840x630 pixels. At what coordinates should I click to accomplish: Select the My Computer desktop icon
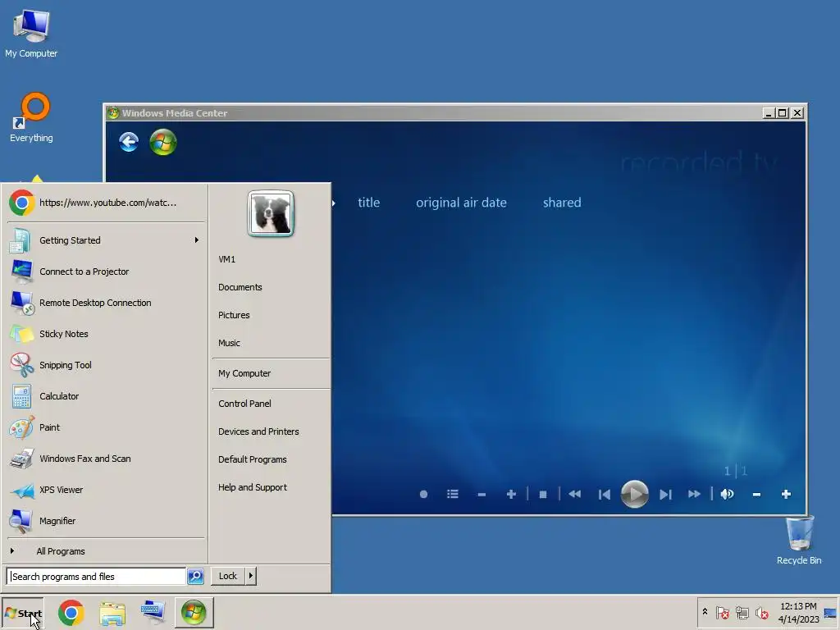[x=31, y=34]
